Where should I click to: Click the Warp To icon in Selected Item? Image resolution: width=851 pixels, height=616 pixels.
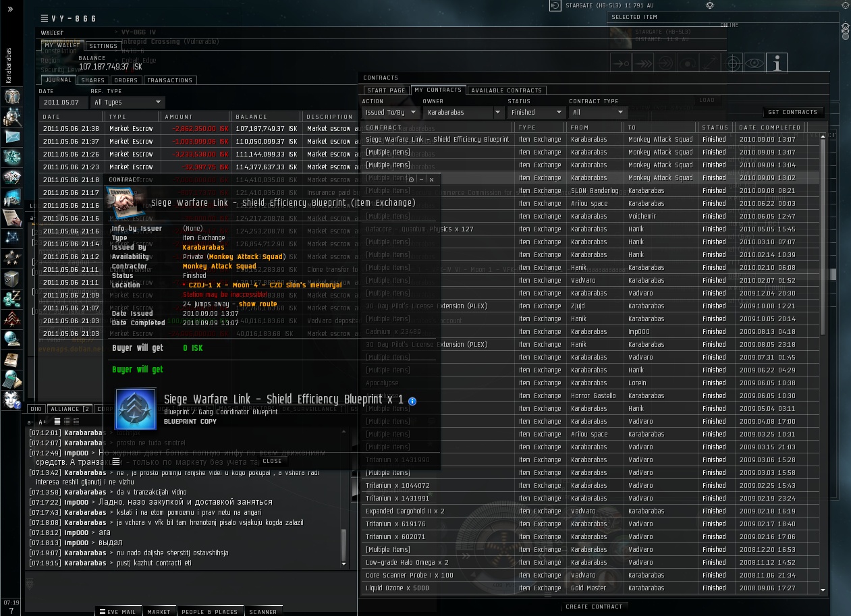pyautogui.click(x=643, y=63)
